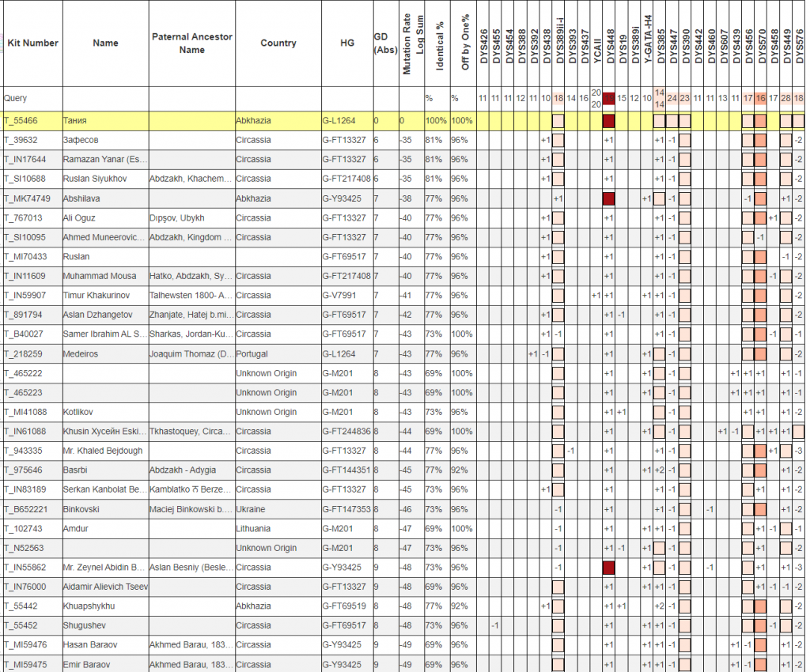810x672 pixels.
Task: Click the Kit Number column header
Action: coord(32,43)
